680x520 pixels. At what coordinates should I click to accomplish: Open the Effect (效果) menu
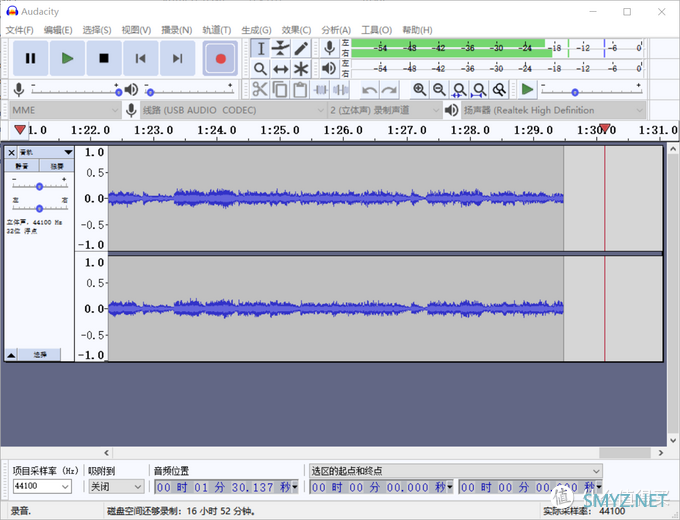(x=296, y=30)
